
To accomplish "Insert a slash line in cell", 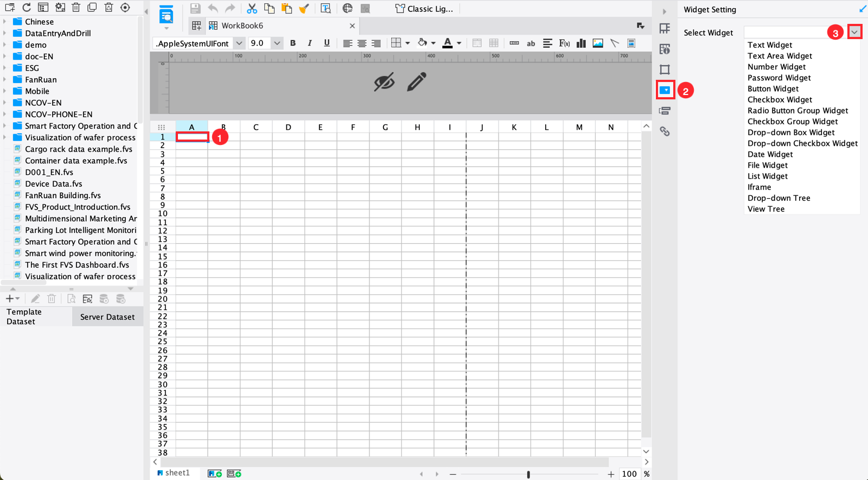I will pyautogui.click(x=615, y=43).
